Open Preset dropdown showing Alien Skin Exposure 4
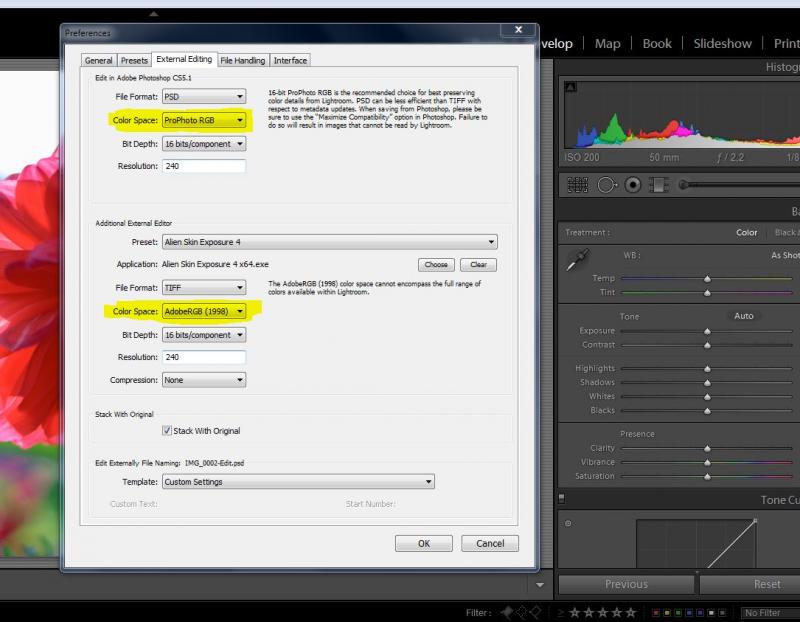The width and height of the screenshot is (800, 622). pyautogui.click(x=330, y=242)
